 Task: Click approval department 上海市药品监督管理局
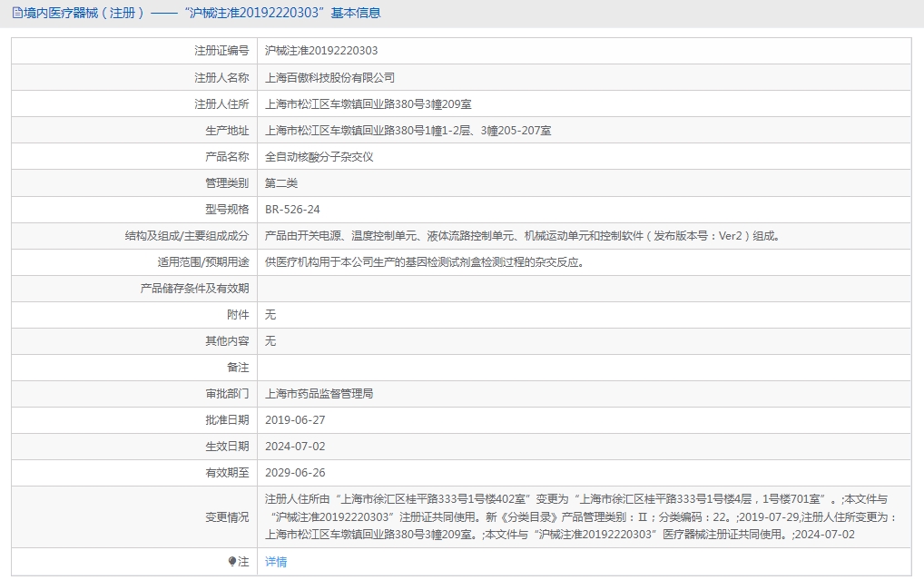point(319,394)
